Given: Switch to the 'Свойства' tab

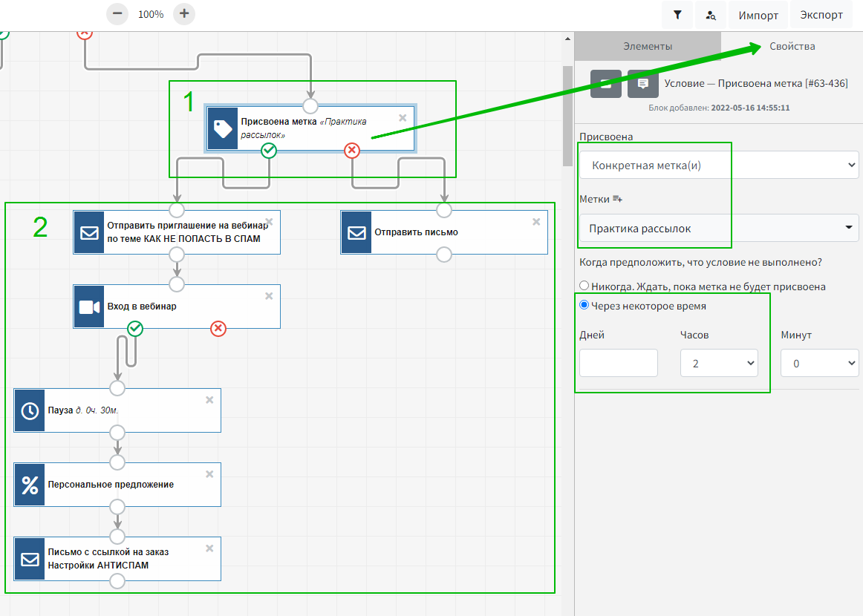Looking at the screenshot, I should click(x=792, y=46).
